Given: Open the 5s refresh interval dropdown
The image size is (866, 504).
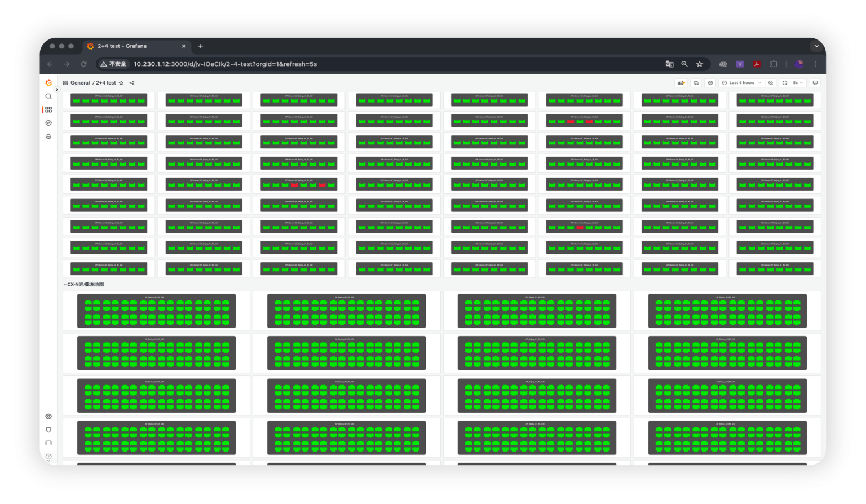Looking at the screenshot, I should coord(798,83).
